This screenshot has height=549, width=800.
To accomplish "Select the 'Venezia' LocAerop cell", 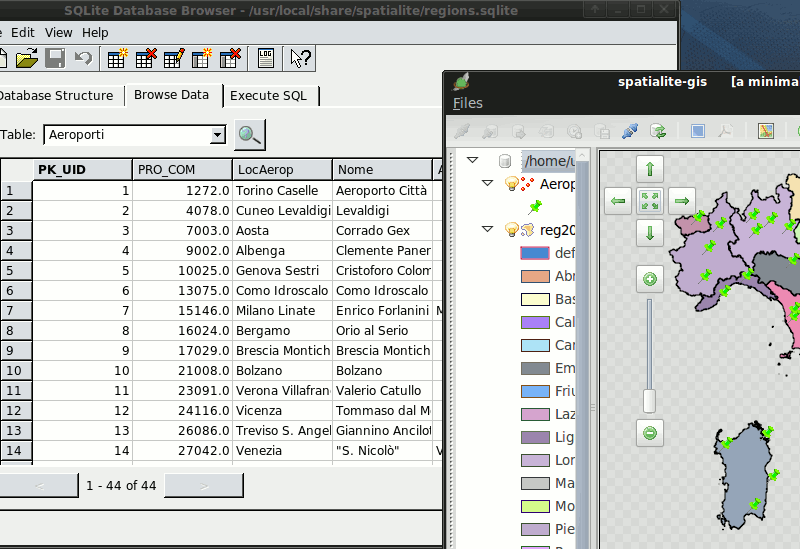I will pyautogui.click(x=282, y=451).
